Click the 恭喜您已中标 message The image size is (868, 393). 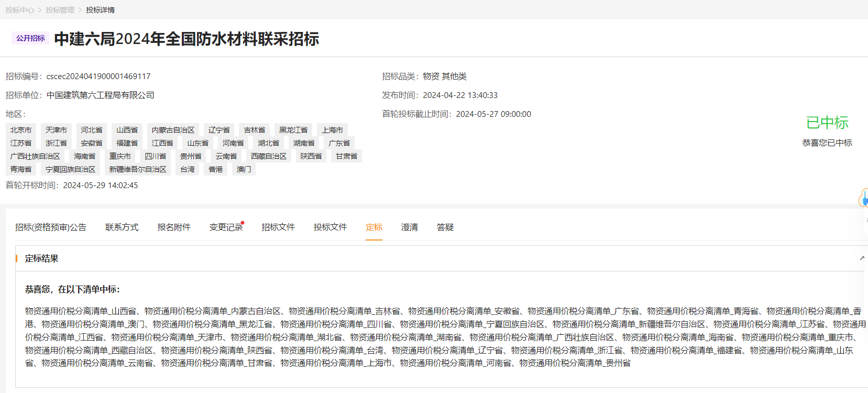tap(827, 143)
